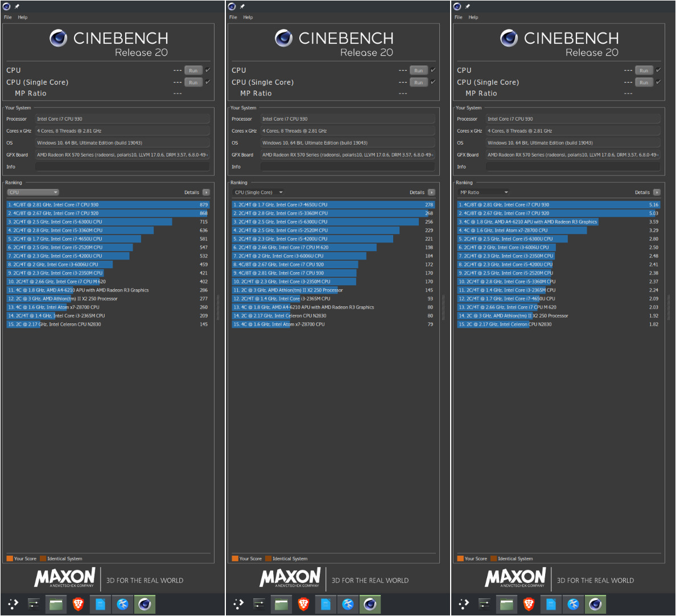Run the CPU (Single Core) test in the right window
The width and height of the screenshot is (676, 616).
click(644, 83)
